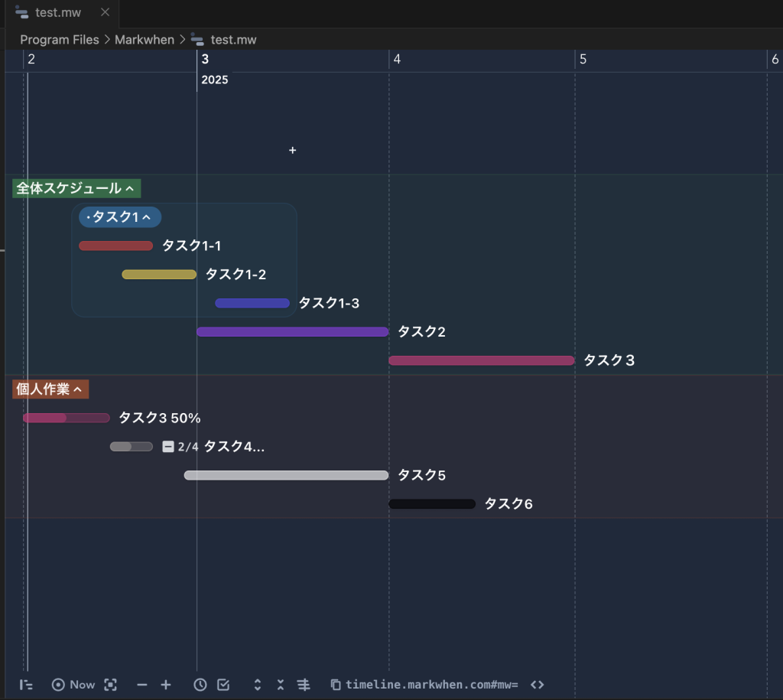Image resolution: width=783 pixels, height=700 pixels.
Task: Click the code brackets icon
Action: pyautogui.click(x=538, y=685)
